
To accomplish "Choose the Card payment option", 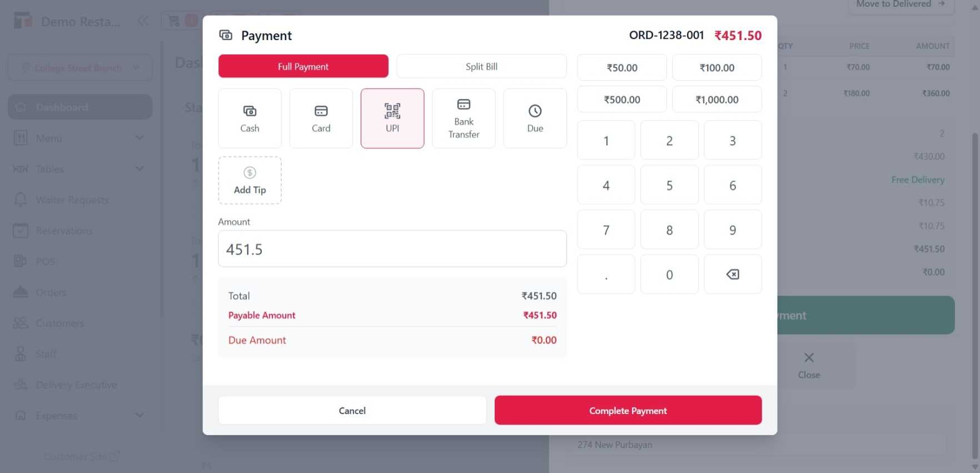I will [x=321, y=118].
